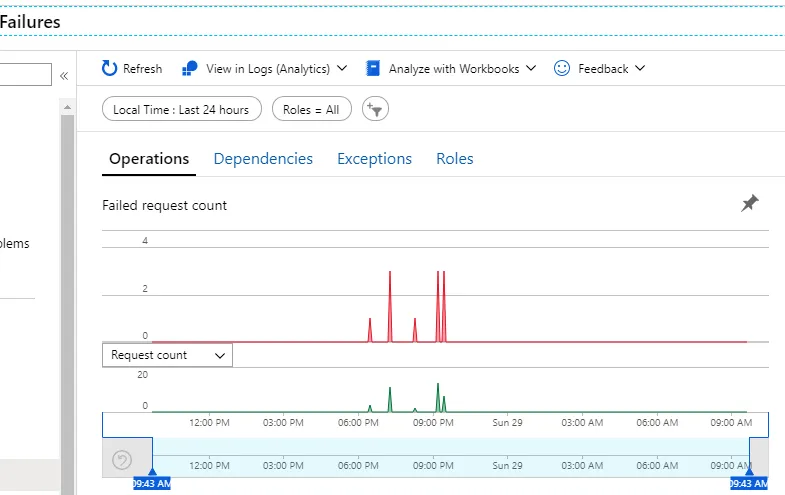Image resolution: width=785 pixels, height=495 pixels.
Task: Switch to the Dependencies tab
Action: 263,159
